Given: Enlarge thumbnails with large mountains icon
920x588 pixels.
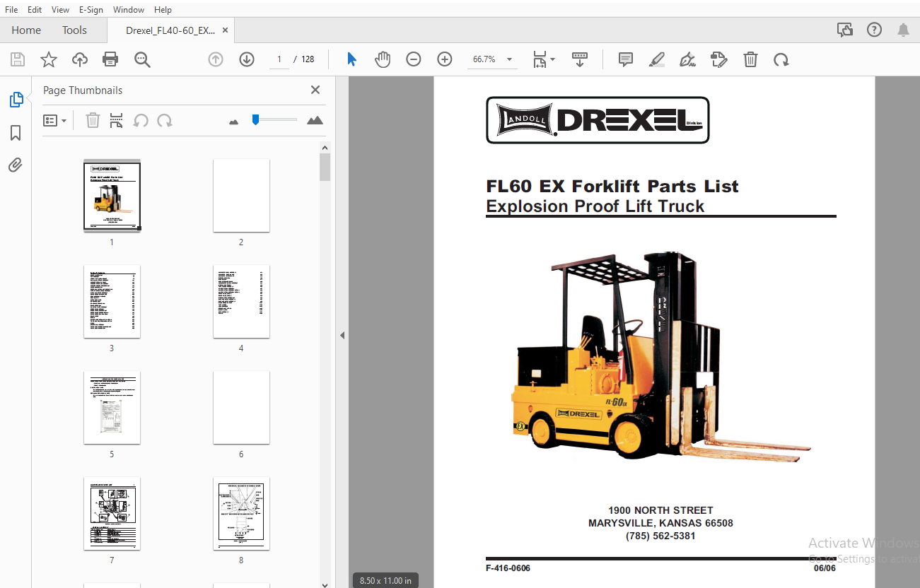Looking at the screenshot, I should 315,120.
